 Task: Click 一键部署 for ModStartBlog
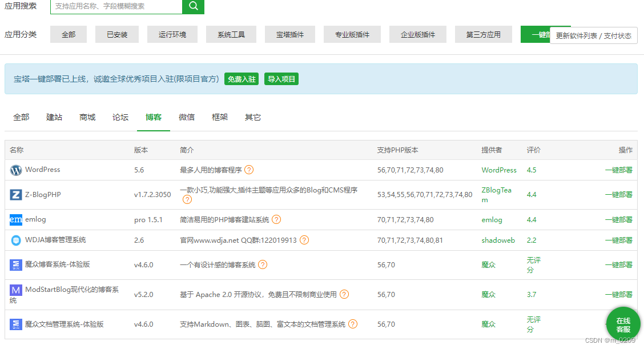tap(618, 294)
